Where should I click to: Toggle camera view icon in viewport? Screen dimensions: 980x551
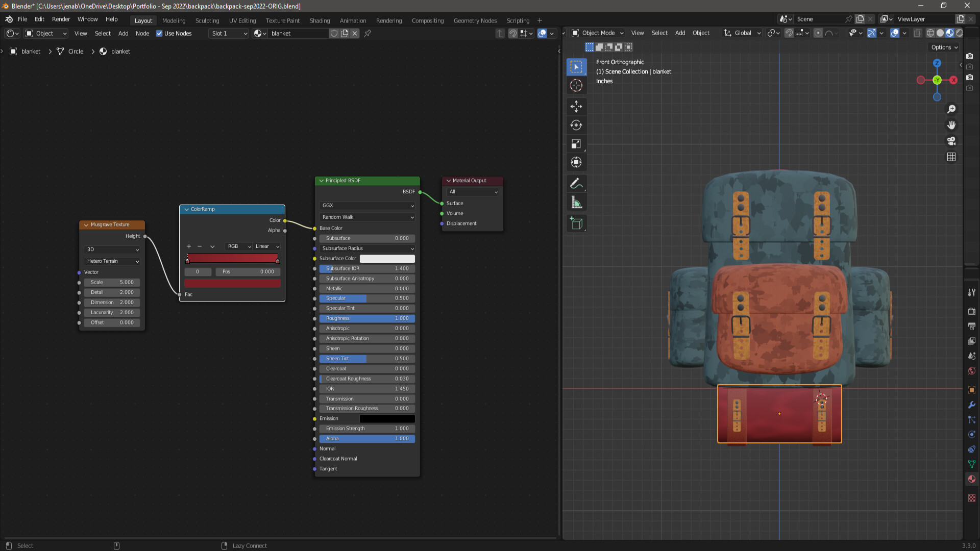point(951,141)
